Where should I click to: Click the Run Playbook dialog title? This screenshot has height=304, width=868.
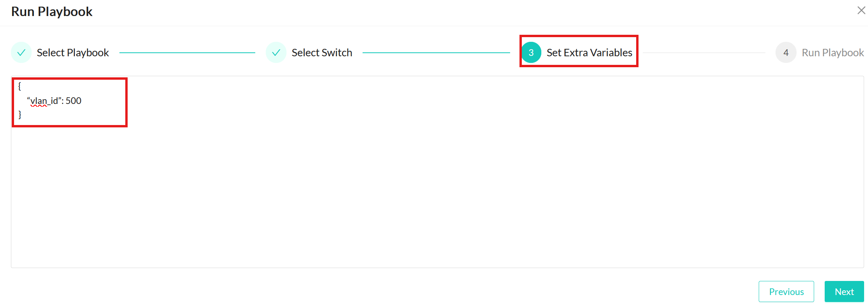52,12
